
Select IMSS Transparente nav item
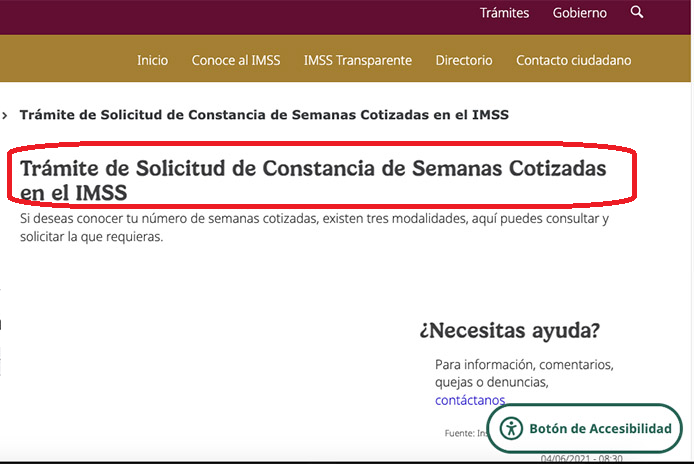pyautogui.click(x=358, y=60)
